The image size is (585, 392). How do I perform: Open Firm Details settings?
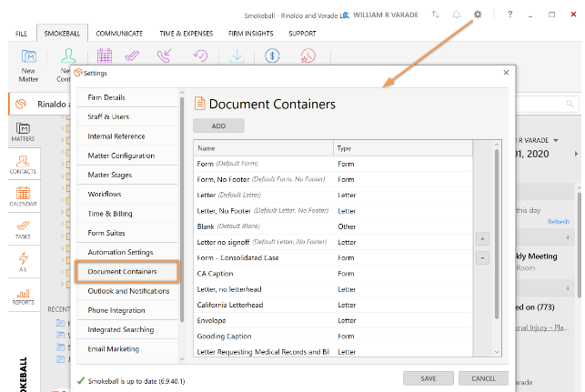(x=127, y=97)
